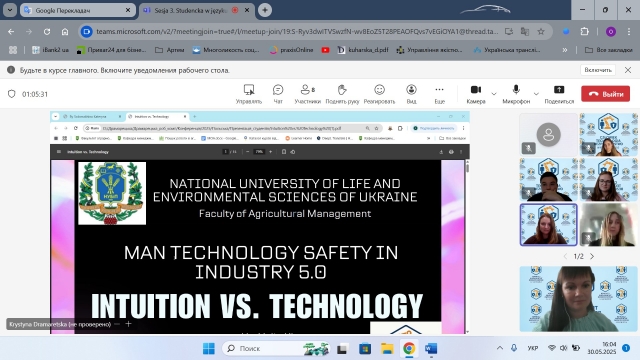
Task: Open the View options
Action: click(x=411, y=94)
